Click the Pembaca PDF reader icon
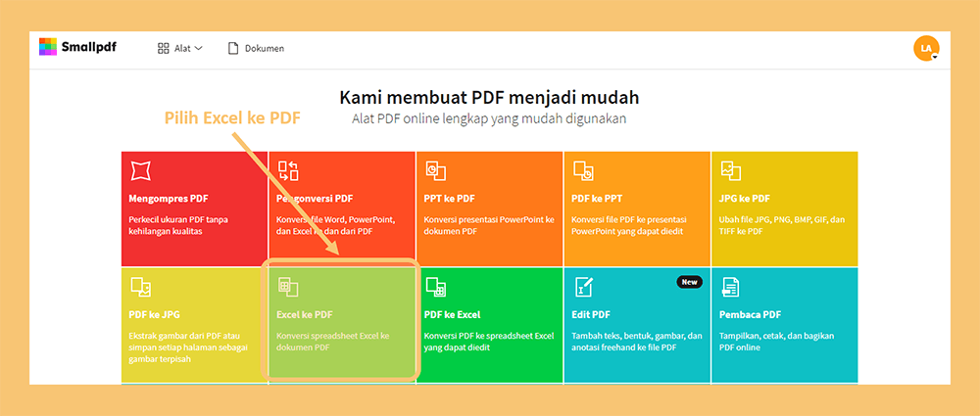The width and height of the screenshot is (980, 416). [x=731, y=287]
